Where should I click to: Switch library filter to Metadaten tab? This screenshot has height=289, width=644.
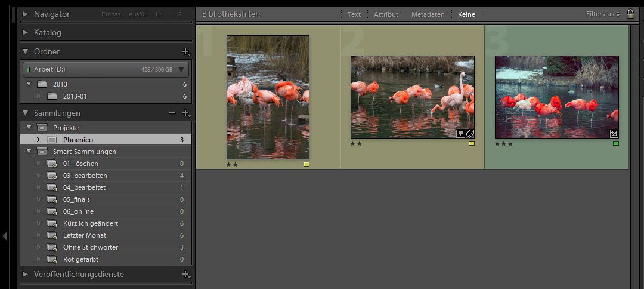pyautogui.click(x=428, y=14)
